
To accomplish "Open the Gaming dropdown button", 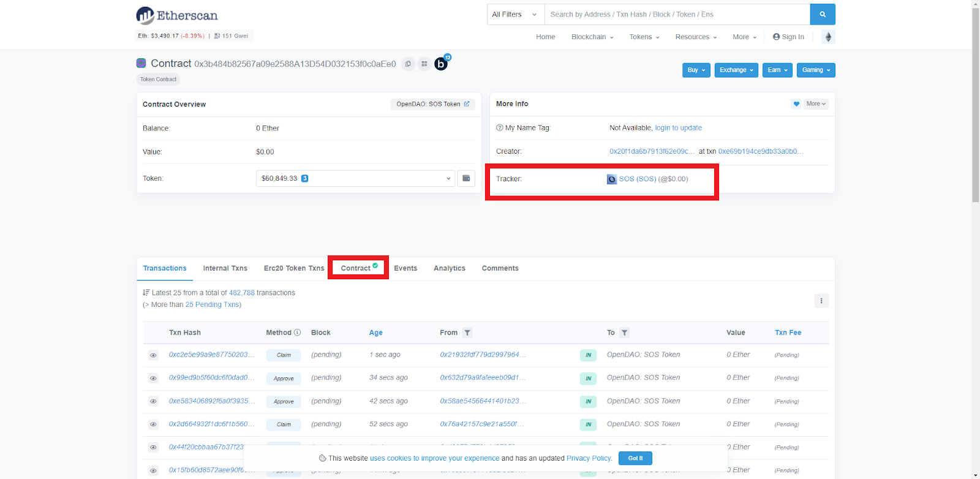I will 816,70.
